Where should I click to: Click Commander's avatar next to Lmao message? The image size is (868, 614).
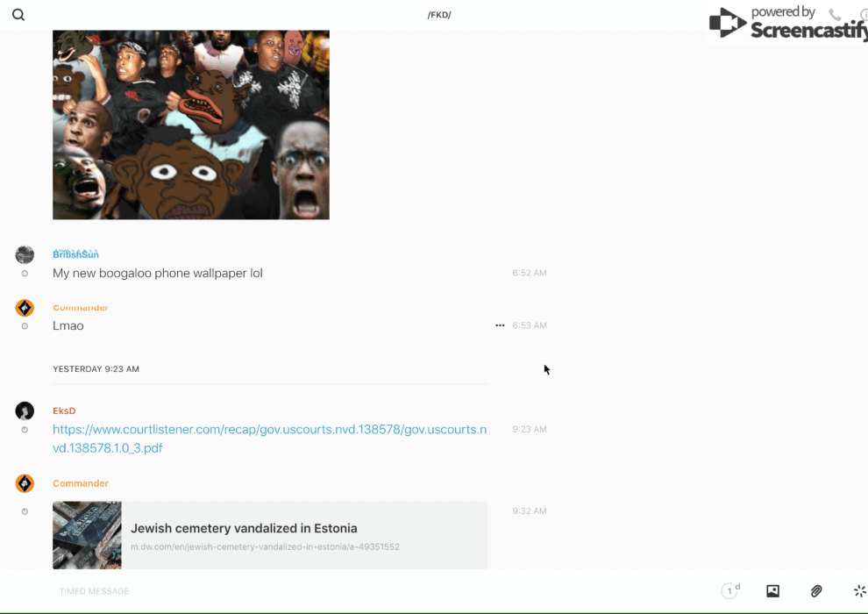(x=25, y=308)
